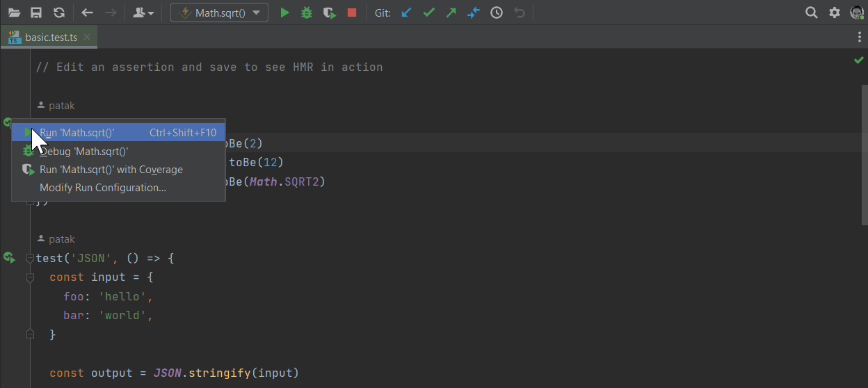Viewport: 868px width, 388px height.
Task: Switch to the basic.test.ts editor tab
Action: pyautogui.click(x=49, y=37)
